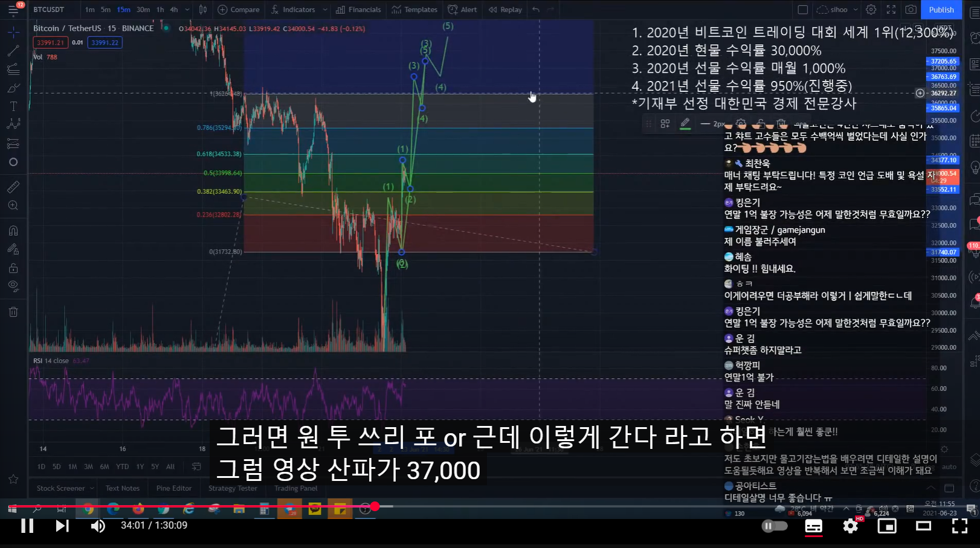Select the text annotation tool

click(13, 106)
